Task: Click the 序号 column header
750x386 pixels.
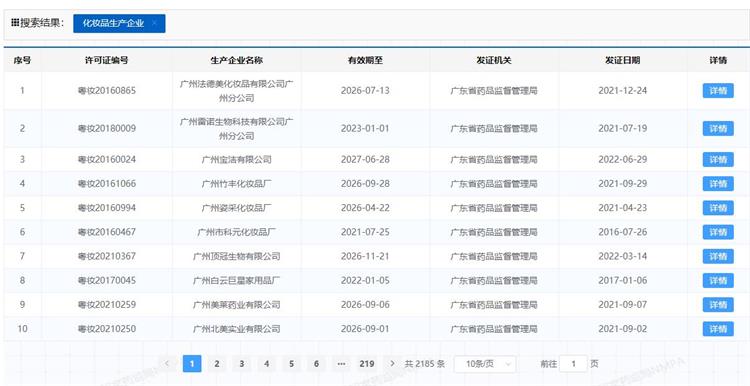Action: [22, 61]
